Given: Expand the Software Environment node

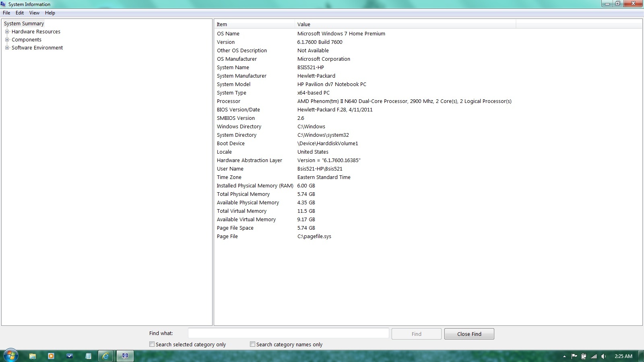Looking at the screenshot, I should pos(7,48).
